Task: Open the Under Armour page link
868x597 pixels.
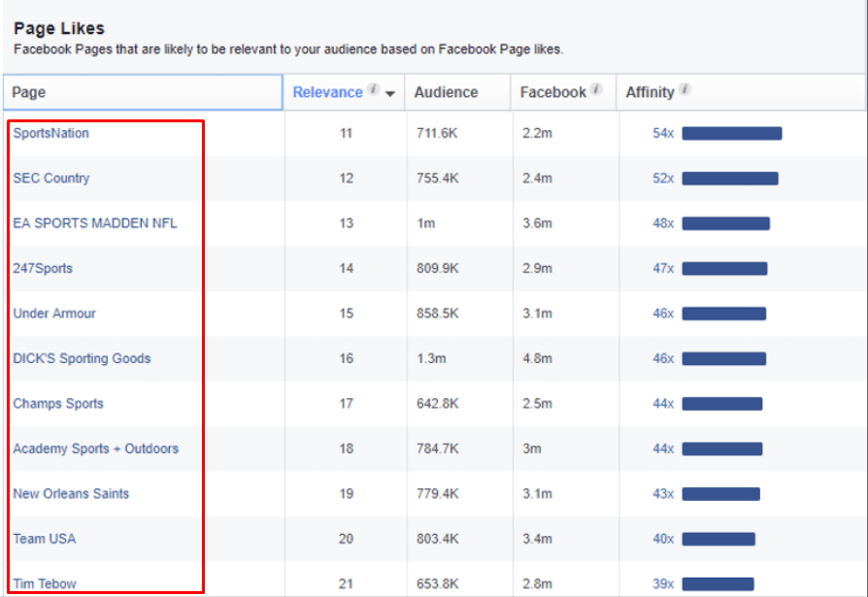Action: [x=54, y=314]
